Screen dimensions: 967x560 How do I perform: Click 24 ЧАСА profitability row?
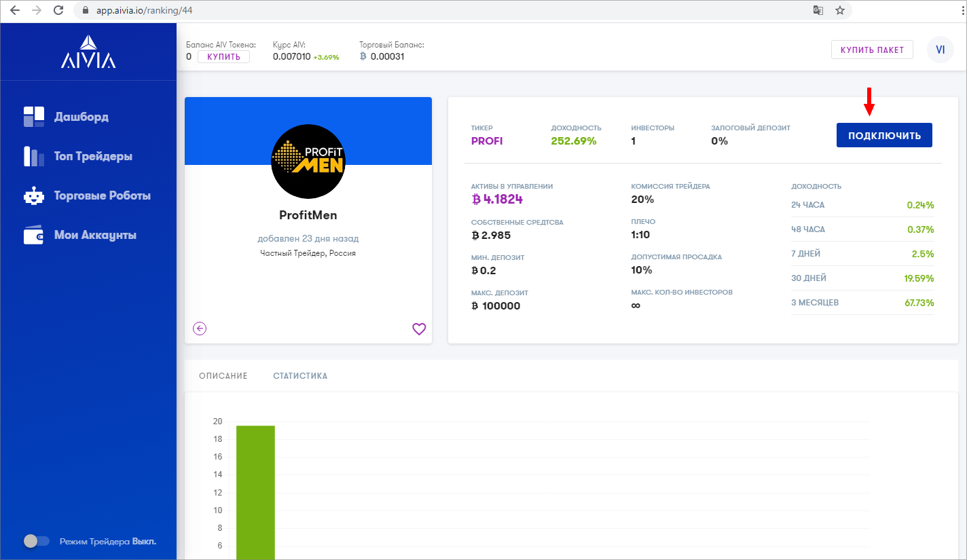(862, 205)
